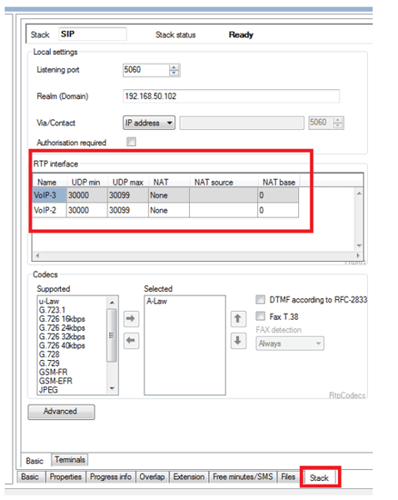This screenshot has height=500, width=398.
Task: Open the Extension tab
Action: pyautogui.click(x=189, y=477)
